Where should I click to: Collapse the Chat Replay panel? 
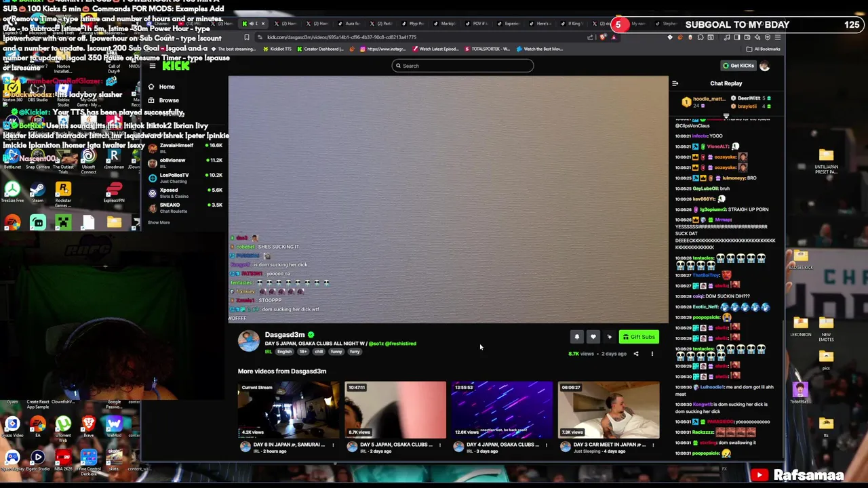[x=675, y=83]
